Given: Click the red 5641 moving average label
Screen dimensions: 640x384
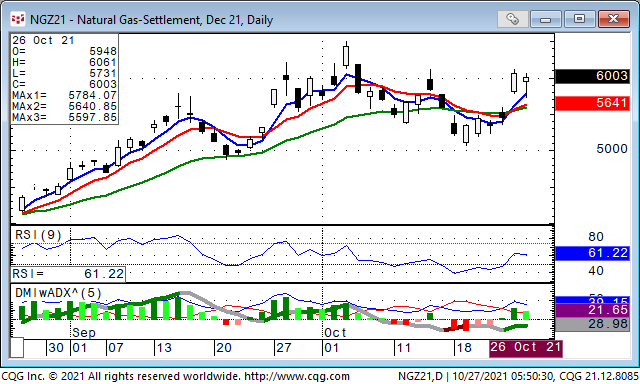Looking at the screenshot, I should pyautogui.click(x=592, y=103).
